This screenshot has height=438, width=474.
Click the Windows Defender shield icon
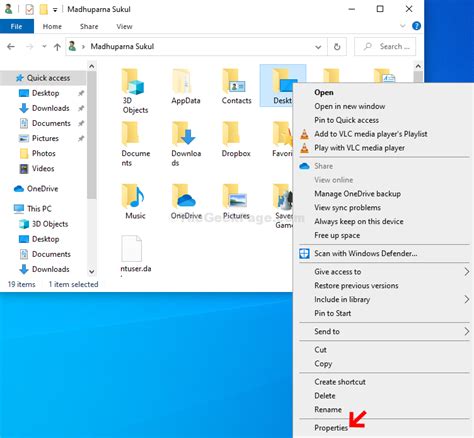(304, 253)
